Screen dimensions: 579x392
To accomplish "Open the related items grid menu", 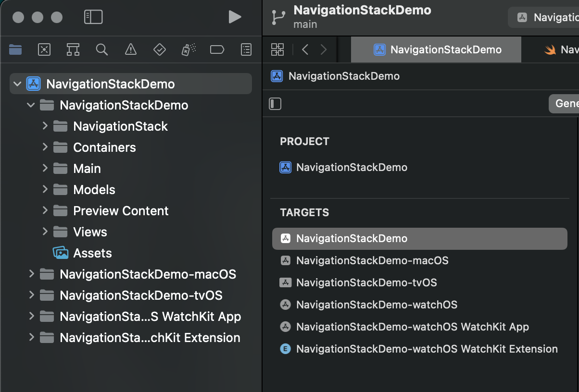I will (277, 49).
